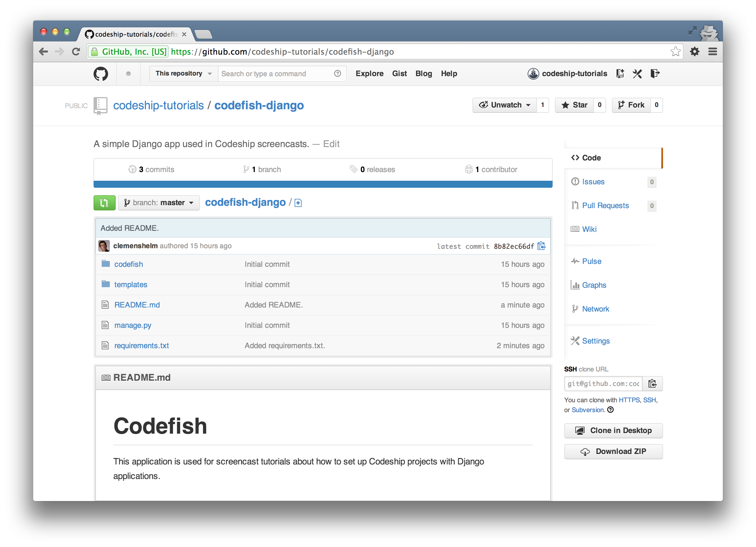The height and width of the screenshot is (547, 756).
Task: Open the Issues tab in the sidebar
Action: click(593, 182)
